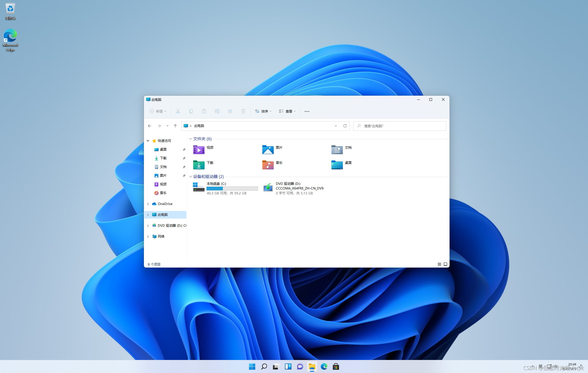The width and height of the screenshot is (588, 373).
Task: Click the Share icon in toolbar
Action: [230, 111]
